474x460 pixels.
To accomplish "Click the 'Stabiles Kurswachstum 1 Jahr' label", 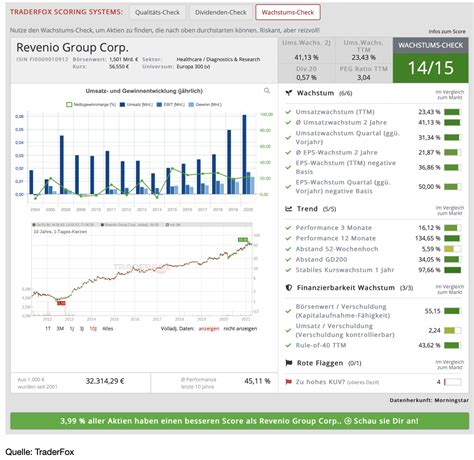I will (345, 270).
